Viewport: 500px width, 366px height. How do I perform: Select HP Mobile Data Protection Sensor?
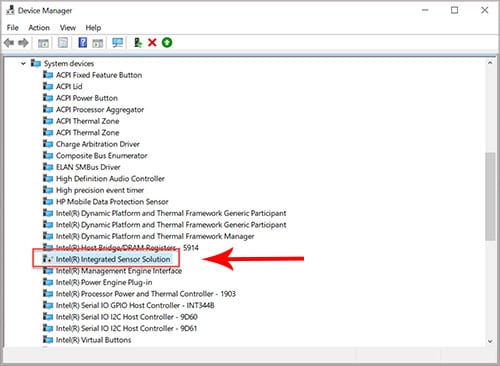pos(112,202)
